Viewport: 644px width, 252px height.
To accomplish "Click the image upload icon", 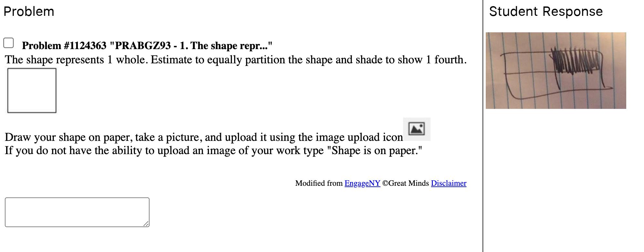I will click(416, 129).
